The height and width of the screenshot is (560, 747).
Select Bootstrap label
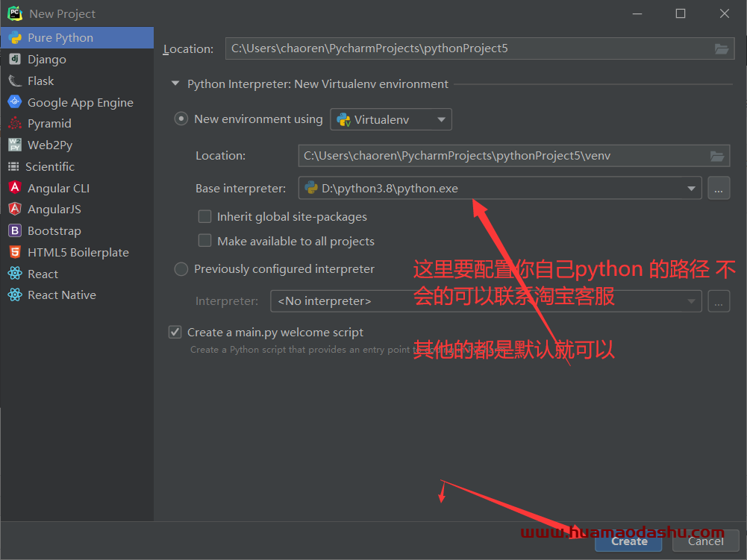tap(54, 231)
